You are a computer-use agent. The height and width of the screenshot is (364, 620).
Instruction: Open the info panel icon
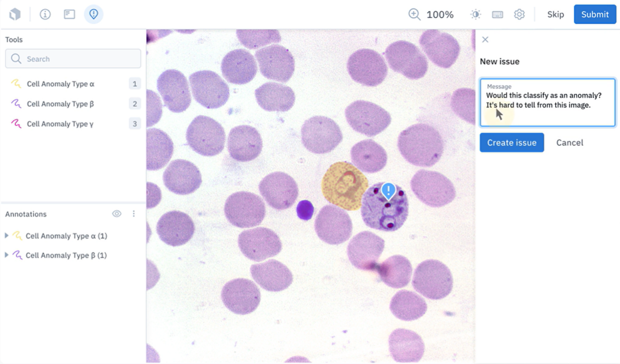[45, 14]
